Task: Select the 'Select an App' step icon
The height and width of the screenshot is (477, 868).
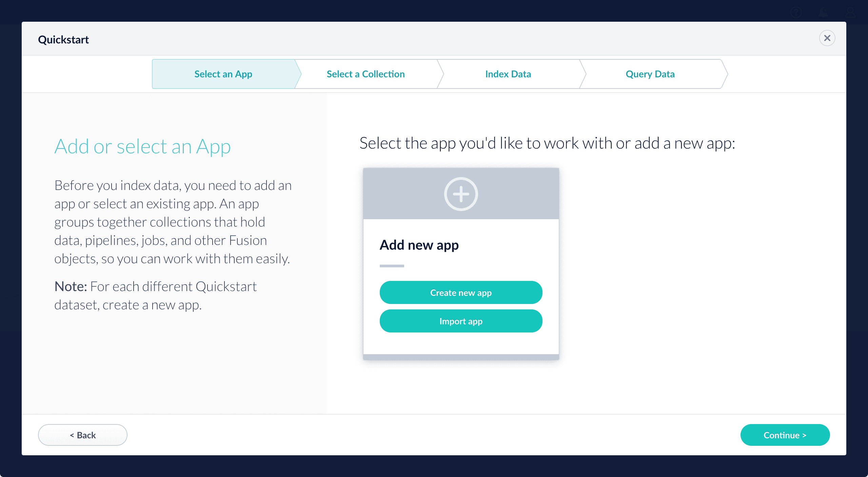Action: [x=223, y=74]
